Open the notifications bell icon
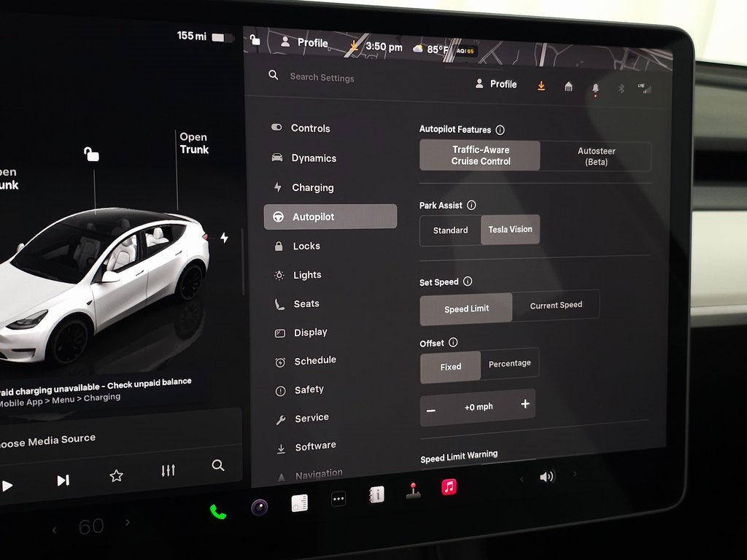The image size is (747, 560). pyautogui.click(x=595, y=88)
